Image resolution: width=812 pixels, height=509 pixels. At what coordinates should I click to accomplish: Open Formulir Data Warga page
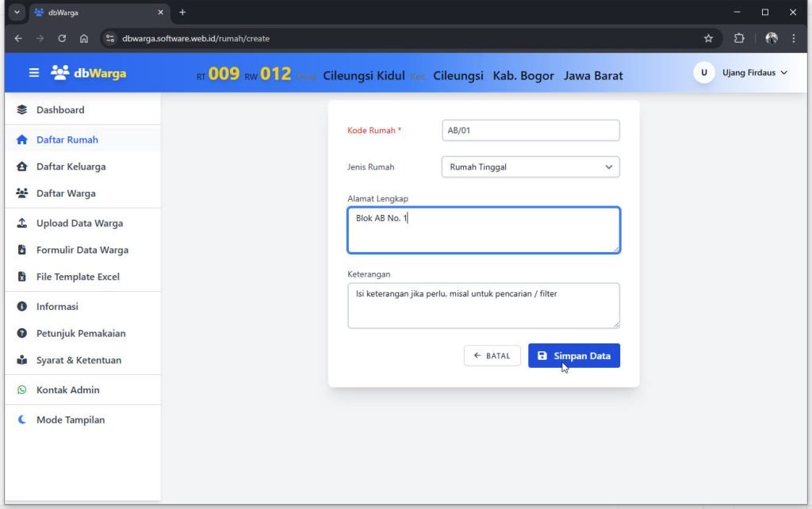pyautogui.click(x=82, y=251)
